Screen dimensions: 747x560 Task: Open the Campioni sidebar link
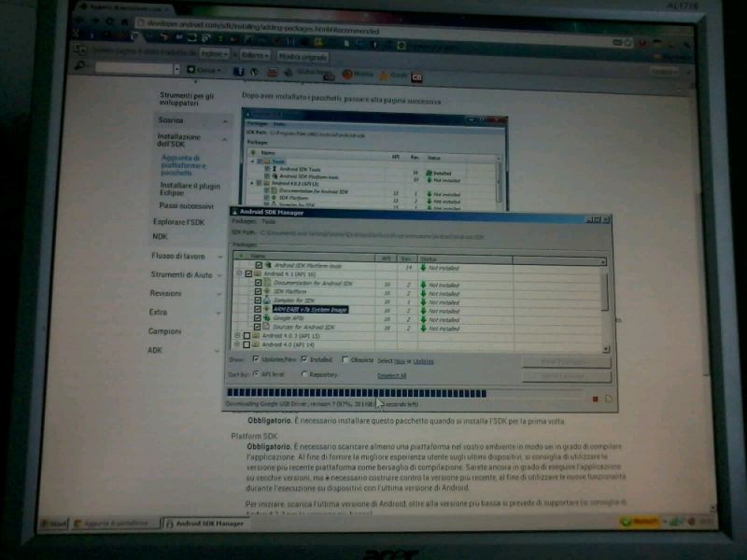coord(165,331)
